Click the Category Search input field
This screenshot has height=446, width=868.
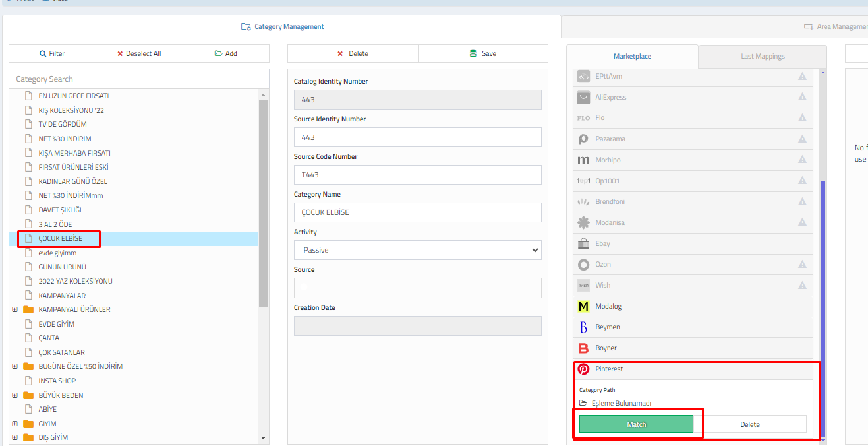coord(138,79)
